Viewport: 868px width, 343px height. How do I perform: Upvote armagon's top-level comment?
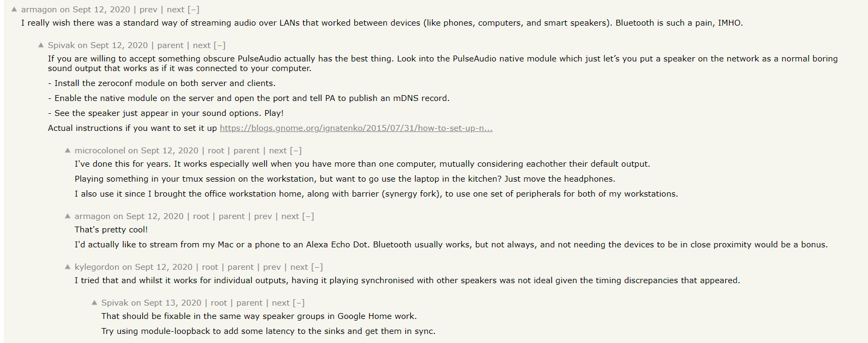click(x=14, y=10)
